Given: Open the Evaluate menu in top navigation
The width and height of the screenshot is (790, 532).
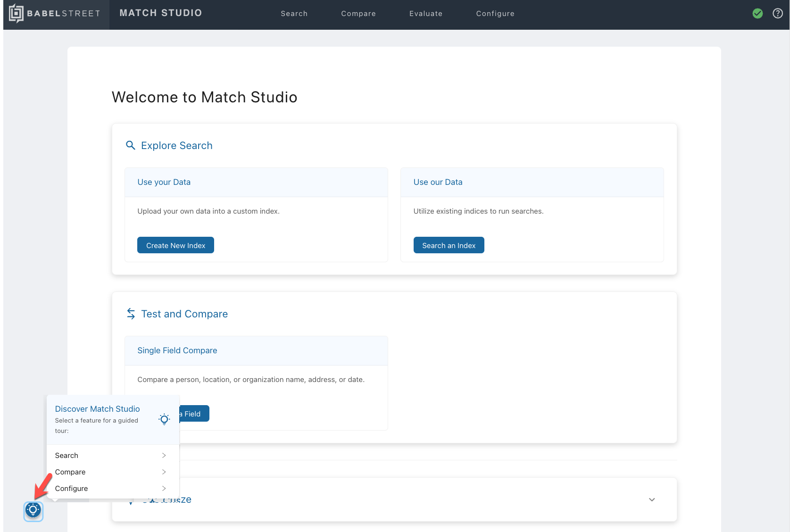Looking at the screenshot, I should coord(426,14).
